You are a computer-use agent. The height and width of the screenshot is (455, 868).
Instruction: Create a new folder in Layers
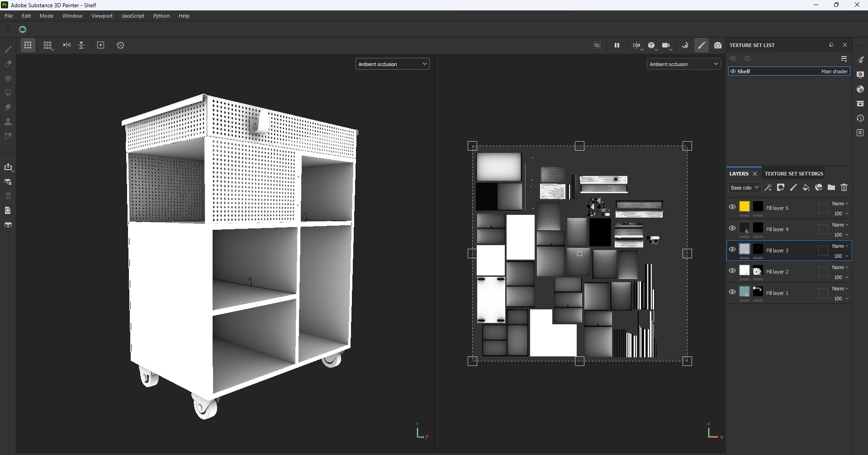click(x=831, y=188)
